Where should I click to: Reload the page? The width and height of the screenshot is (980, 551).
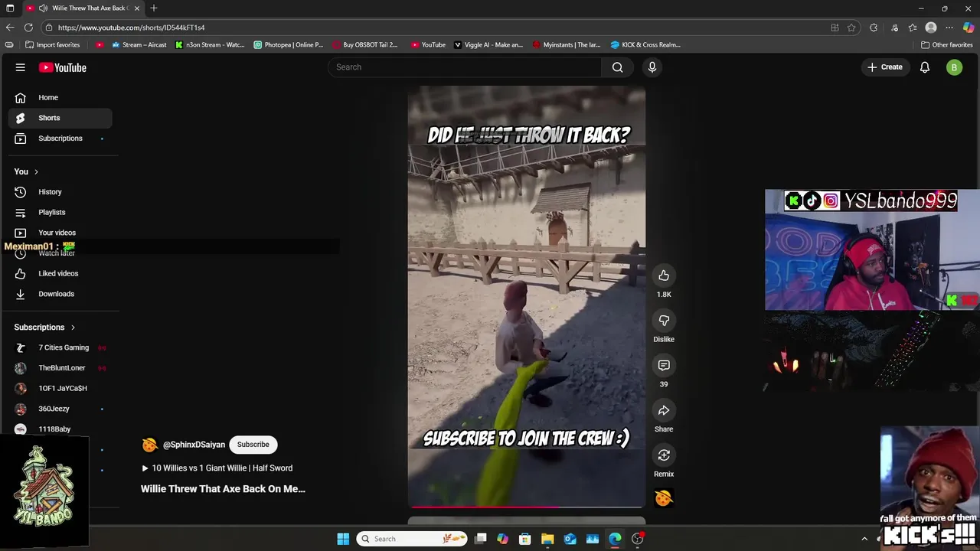pos(28,28)
